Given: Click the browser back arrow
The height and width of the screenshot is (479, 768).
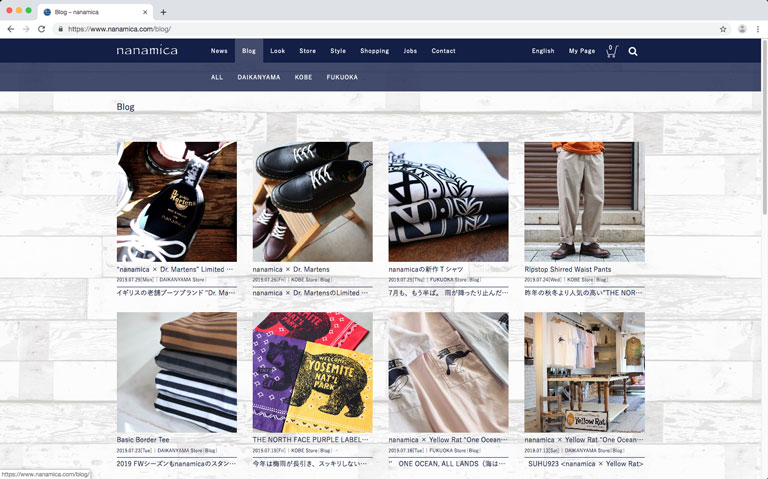Looking at the screenshot, I should click(11, 29).
